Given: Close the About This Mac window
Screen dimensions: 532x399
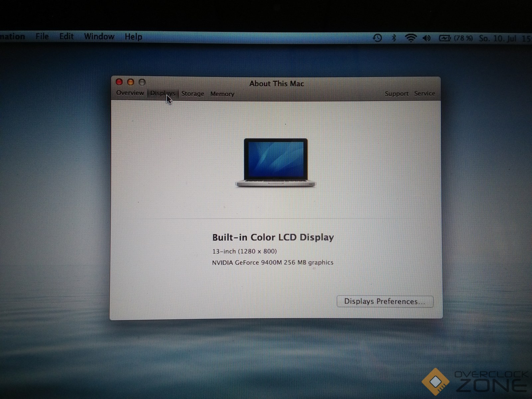Looking at the screenshot, I should click(119, 82).
